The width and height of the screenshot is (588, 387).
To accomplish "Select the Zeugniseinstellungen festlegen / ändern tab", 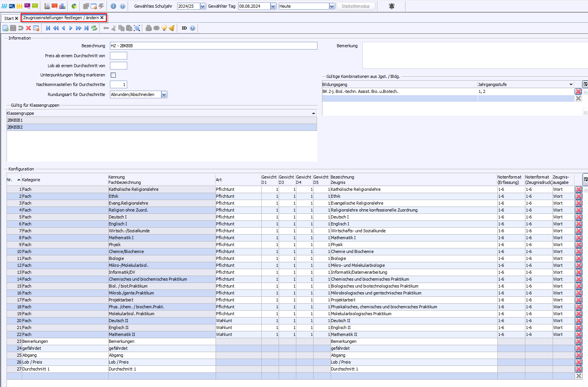I will [x=61, y=18].
